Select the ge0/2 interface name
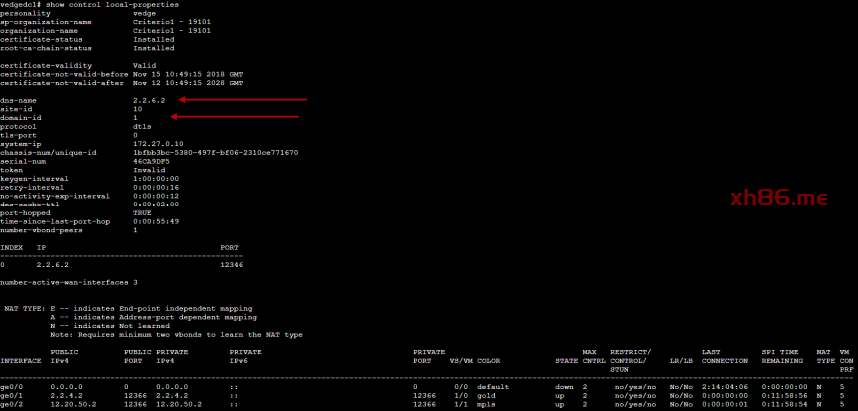Viewport: 858px width, 411px height. pyautogui.click(x=13, y=404)
